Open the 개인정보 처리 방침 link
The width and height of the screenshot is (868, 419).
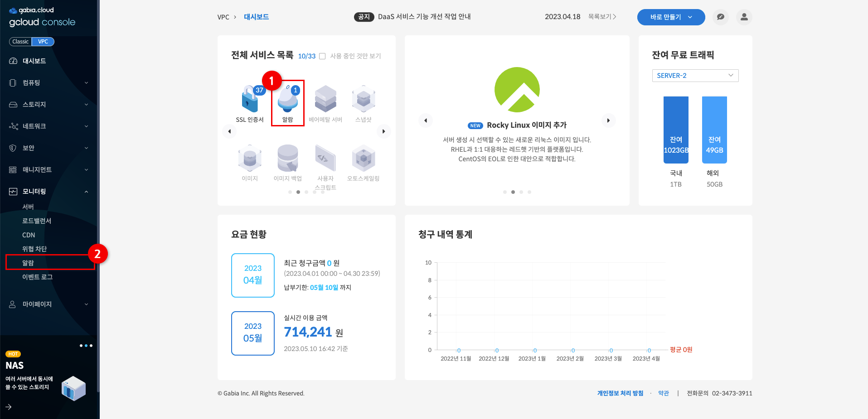coord(620,393)
